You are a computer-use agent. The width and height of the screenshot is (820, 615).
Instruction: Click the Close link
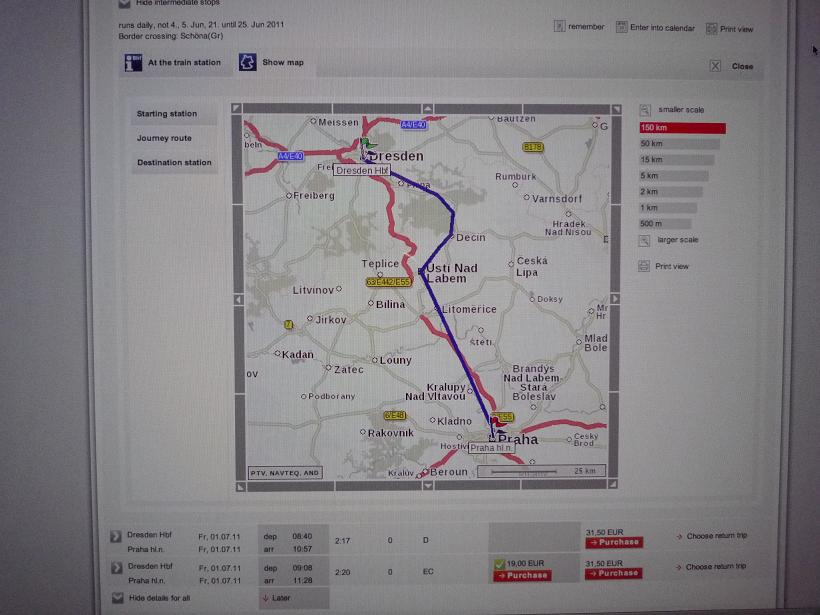coord(743,66)
